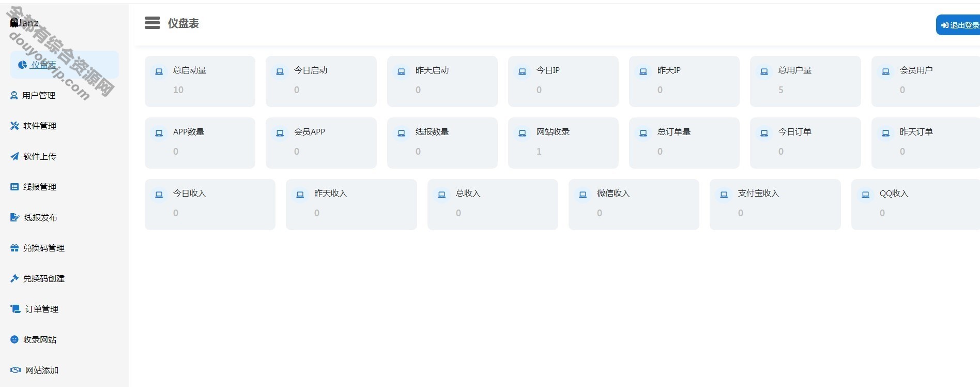980x387 pixels.
Task: Click the laptop icon on 昨天订单 card
Action: point(886,133)
